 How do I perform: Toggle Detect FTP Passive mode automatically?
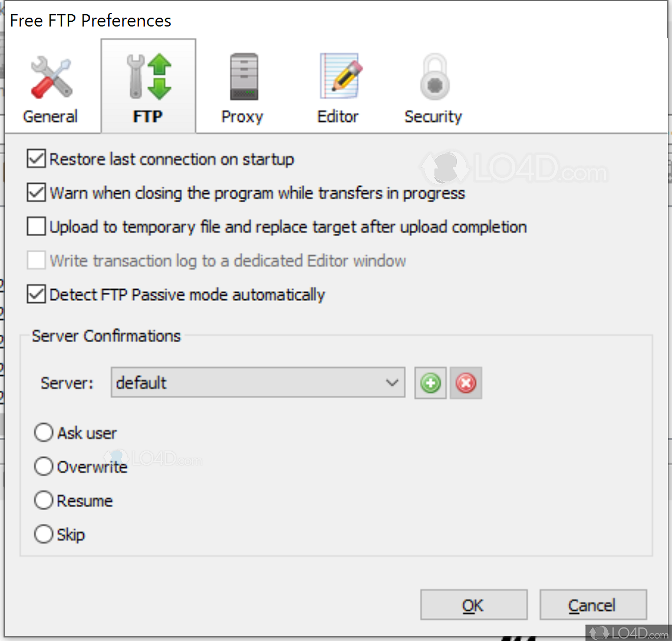pyautogui.click(x=36, y=294)
